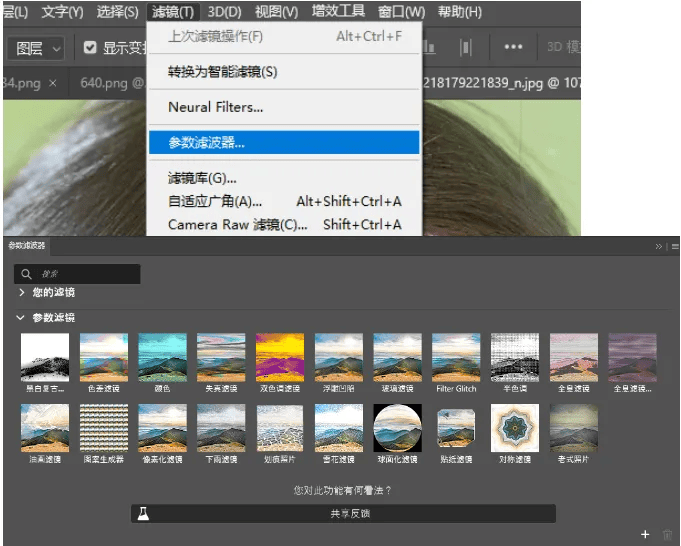
Task: Click the filter search field
Action: coord(77,274)
